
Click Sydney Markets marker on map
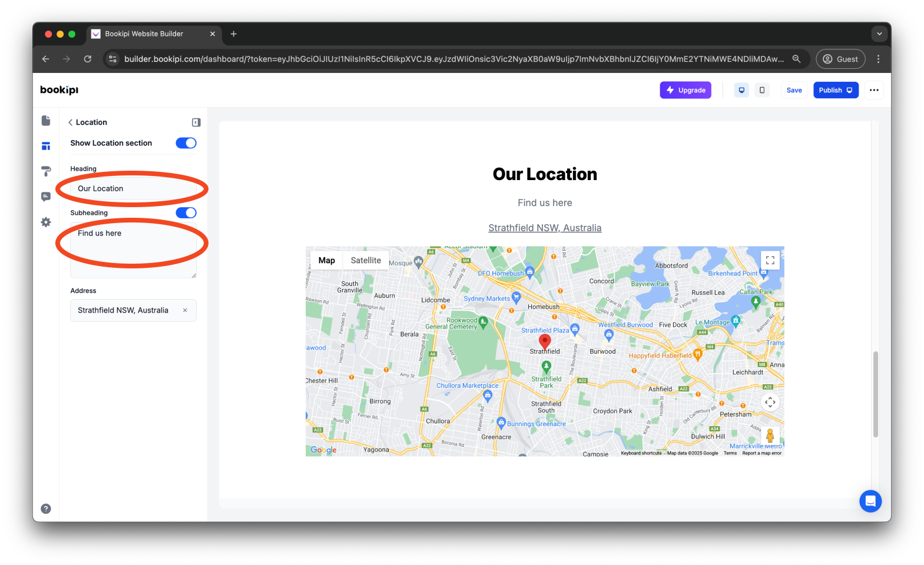click(x=516, y=297)
